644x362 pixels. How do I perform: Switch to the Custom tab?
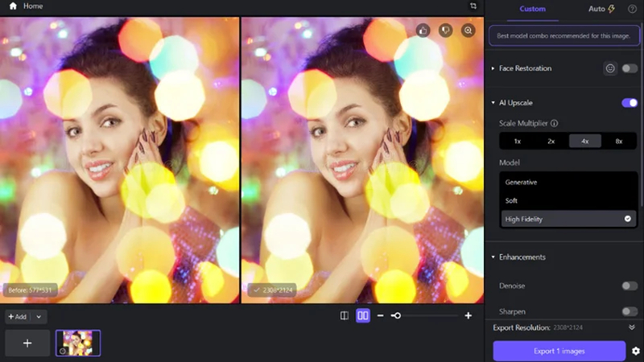tap(532, 9)
